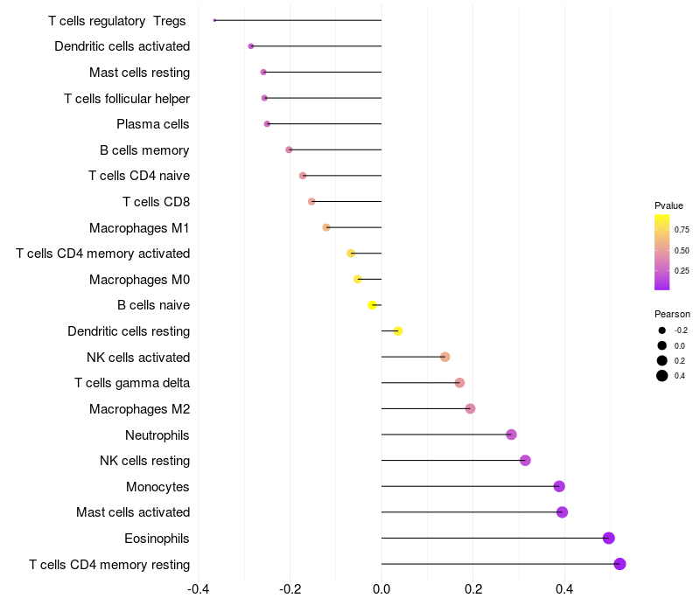Select the yellow B cells naive point
Image resolution: width=700 pixels, height=612 pixels.
[x=373, y=305]
